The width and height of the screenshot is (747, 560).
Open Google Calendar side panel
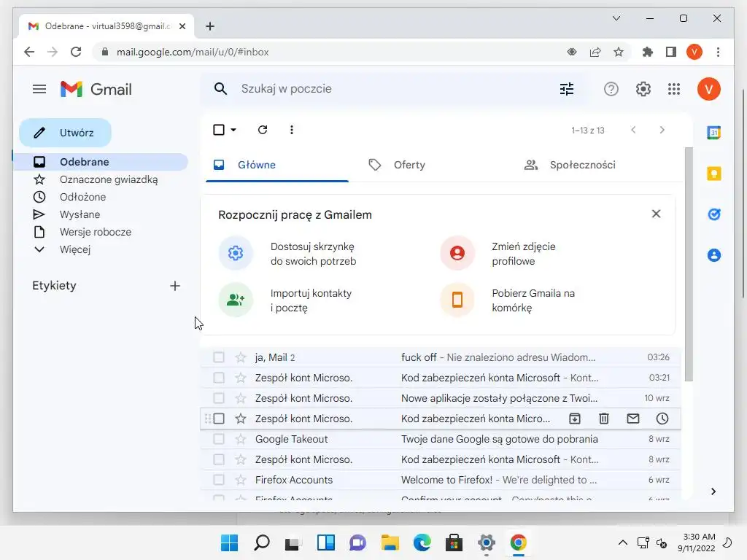click(713, 133)
